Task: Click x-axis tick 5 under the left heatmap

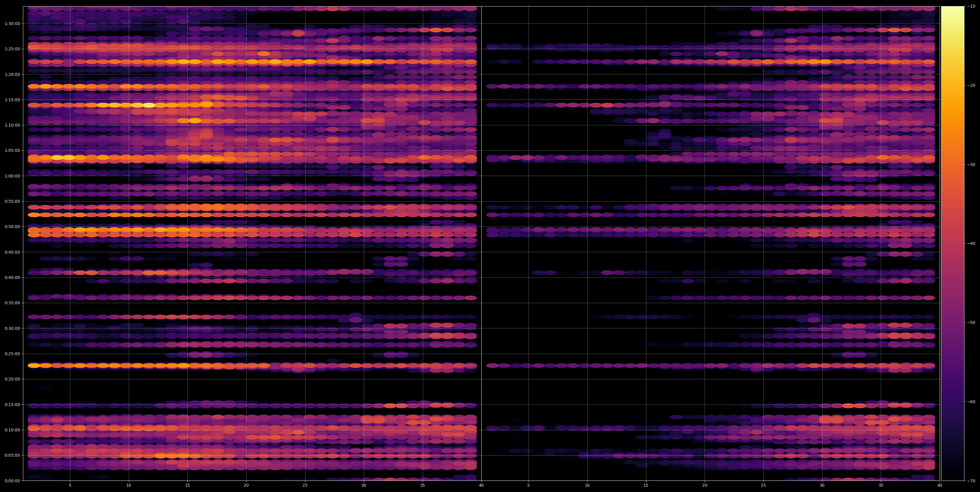Action: click(x=70, y=486)
